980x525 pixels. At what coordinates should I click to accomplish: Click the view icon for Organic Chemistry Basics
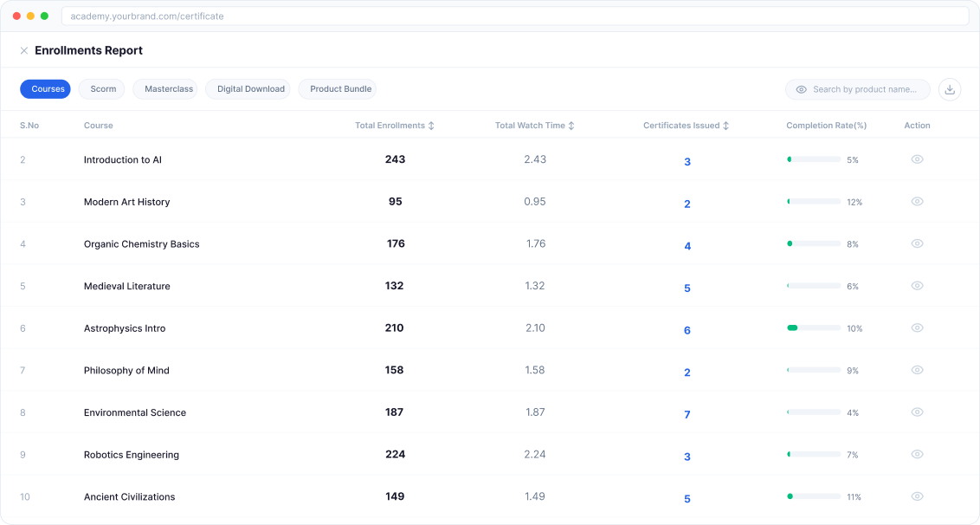pyautogui.click(x=917, y=243)
